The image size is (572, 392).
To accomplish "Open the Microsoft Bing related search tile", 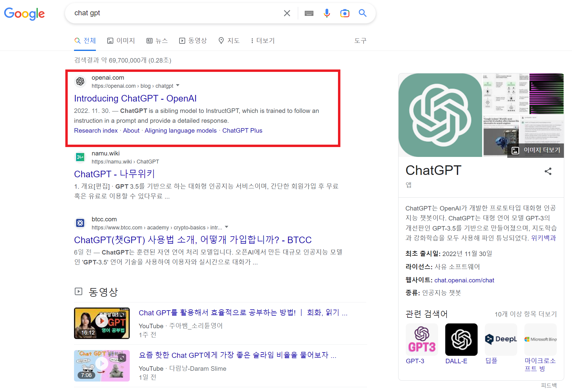I will coord(540,348).
